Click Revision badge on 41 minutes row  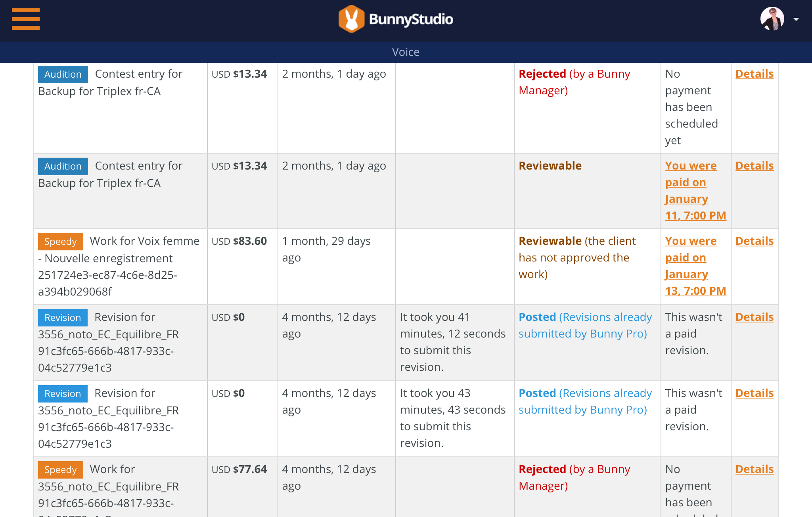[x=63, y=318]
